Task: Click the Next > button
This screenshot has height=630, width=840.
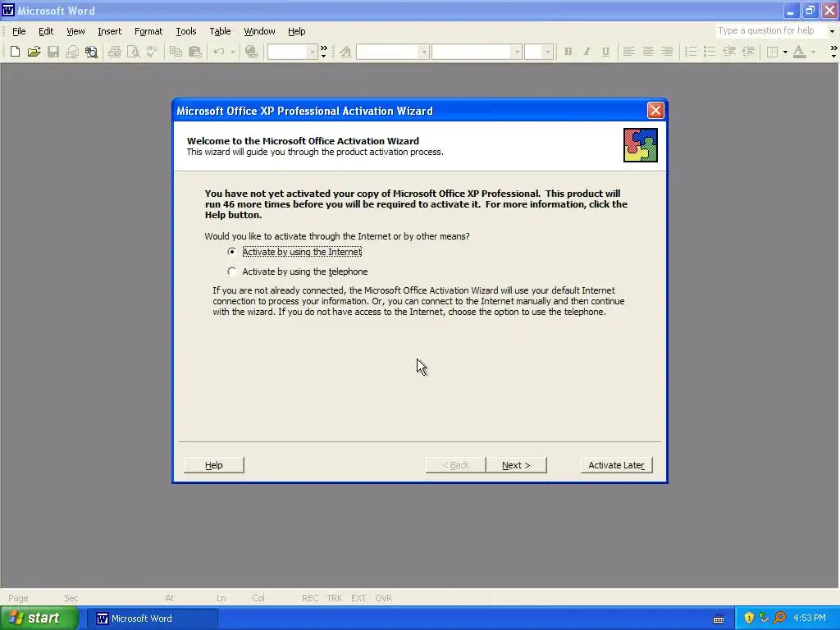Action: (x=516, y=465)
